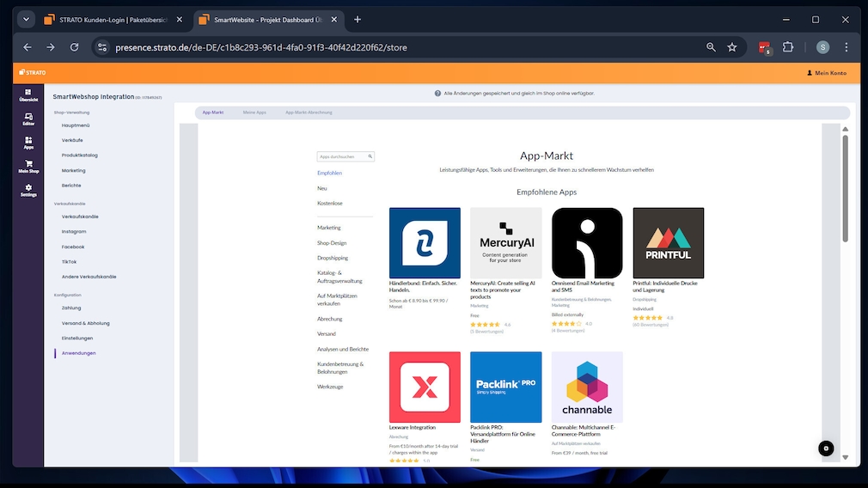Click the help question mark icon

(x=437, y=94)
